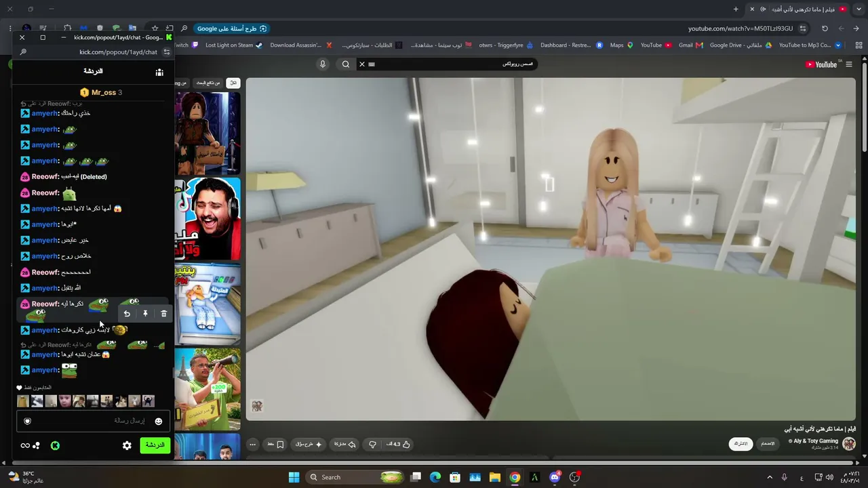Open emoji picker in message box
The width and height of the screenshot is (868, 488).
coord(159,421)
